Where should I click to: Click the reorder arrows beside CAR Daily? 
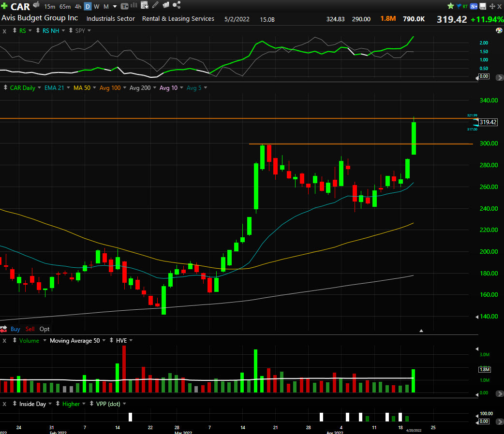click(x=5, y=87)
